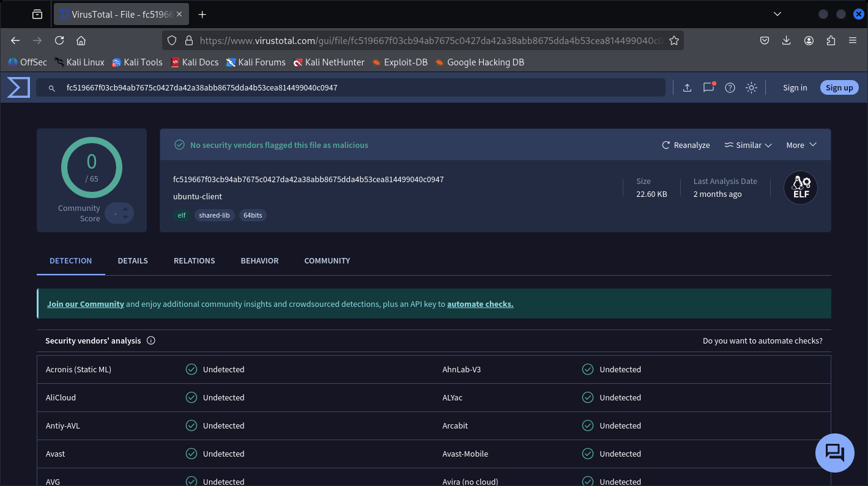Click the AhnLab-V3 vendor name
The image size is (868, 486).
click(x=462, y=369)
